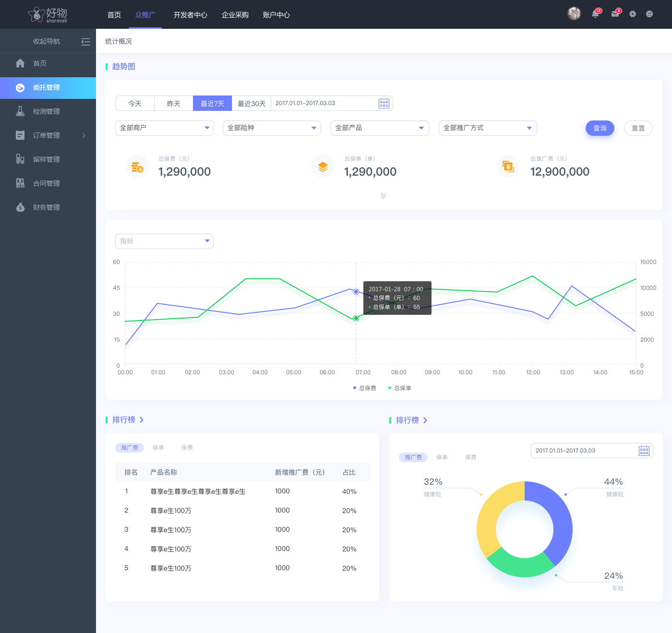Click product name 尊享e生尊享e生尊享e生尊享e生
This screenshot has width=672, height=633.
point(198,491)
